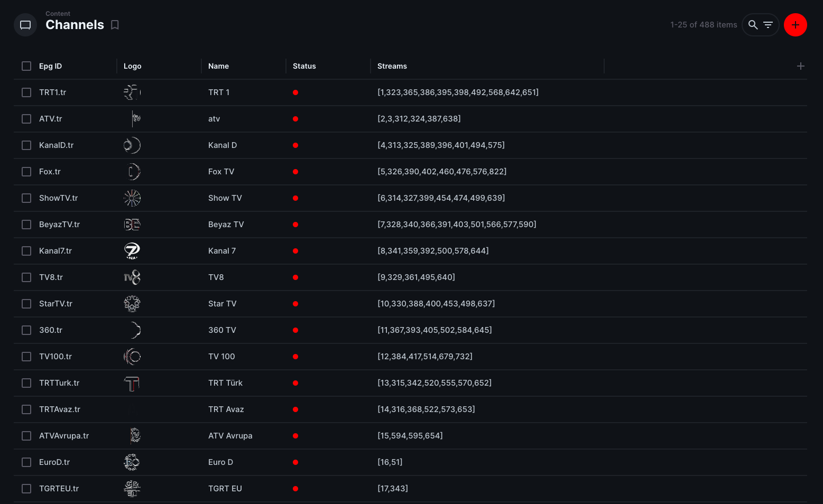Bookmark the Channels page
823x504 pixels.
(x=115, y=25)
